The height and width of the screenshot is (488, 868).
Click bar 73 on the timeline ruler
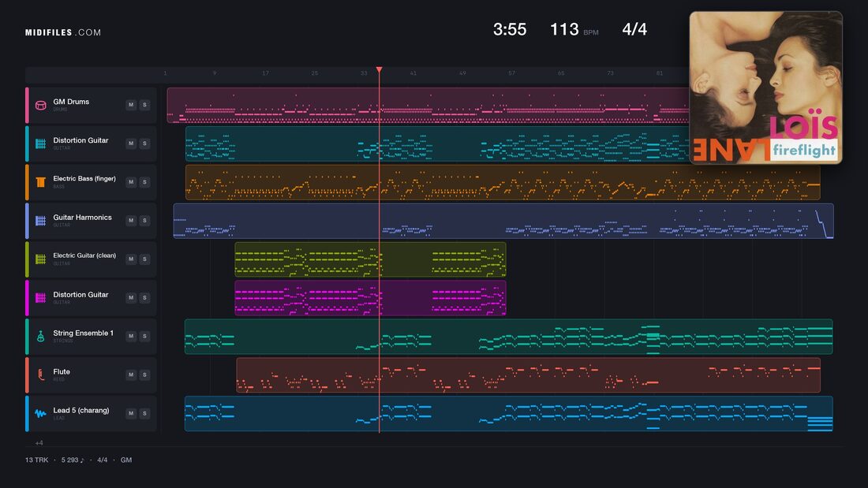pos(610,73)
